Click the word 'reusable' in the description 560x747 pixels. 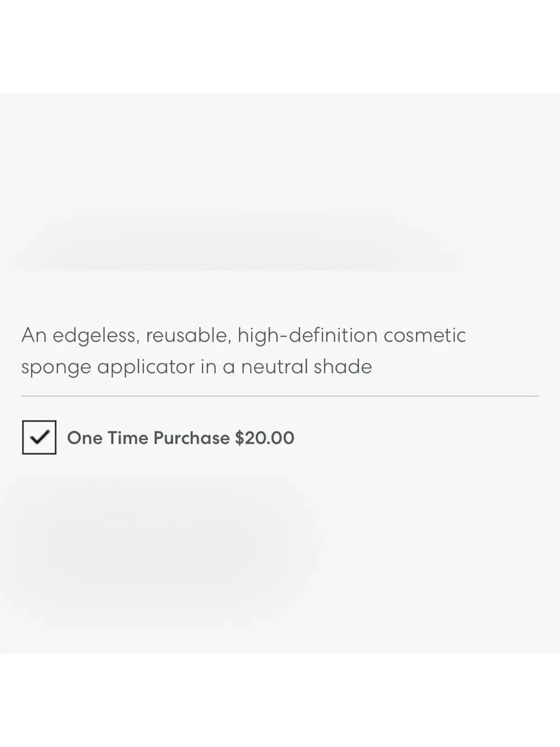tap(188, 336)
